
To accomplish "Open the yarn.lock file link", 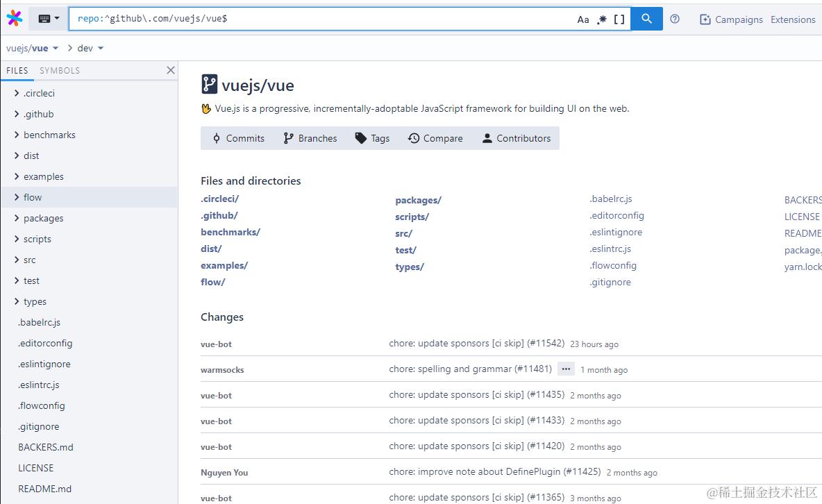I will coord(803,267).
